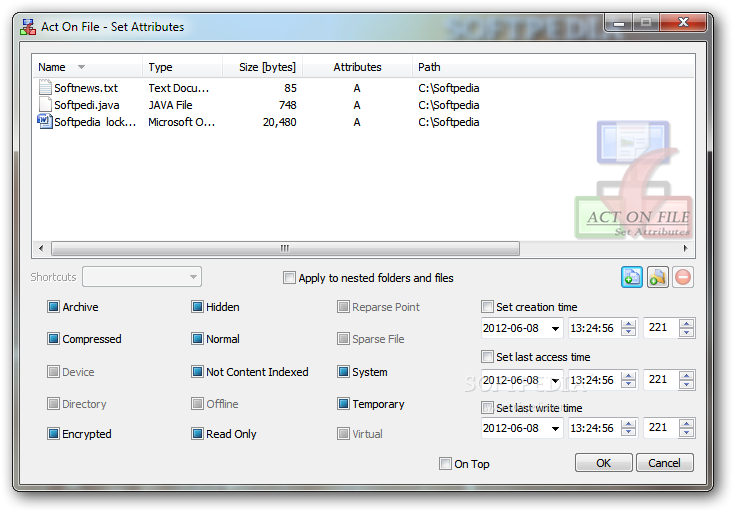Screen dimensions: 734x512
Task: Sort by Size [bytes] column header
Action: [263, 67]
